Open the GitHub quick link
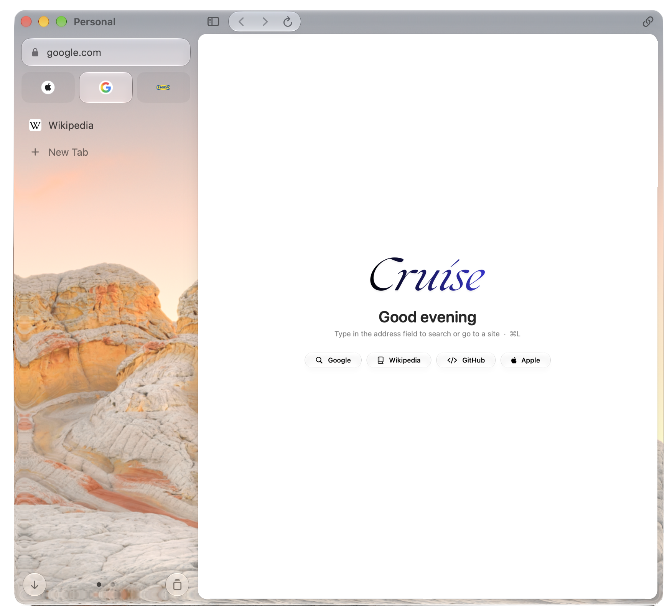The height and width of the screenshot is (616, 672). [x=466, y=360]
